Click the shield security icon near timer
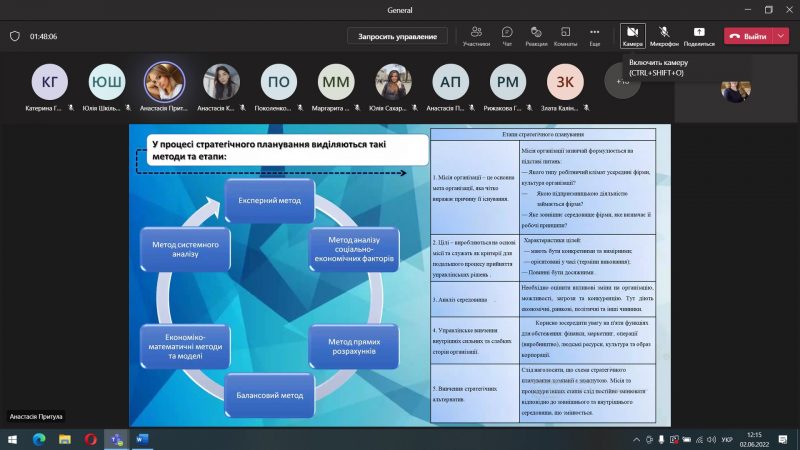 click(15, 36)
